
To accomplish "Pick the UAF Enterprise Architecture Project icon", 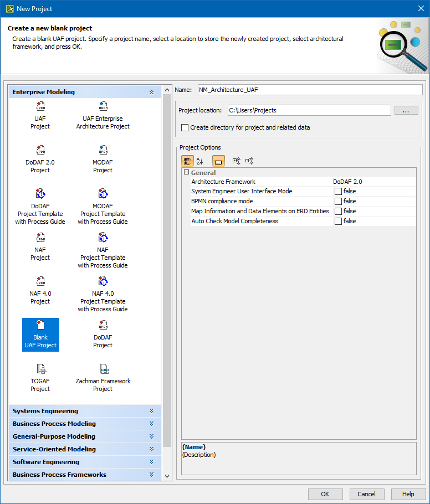I will click(x=103, y=107).
